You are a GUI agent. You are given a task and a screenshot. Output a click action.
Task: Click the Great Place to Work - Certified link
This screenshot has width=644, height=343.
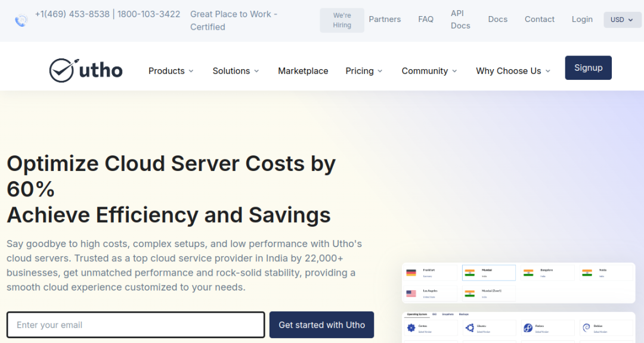click(x=234, y=20)
